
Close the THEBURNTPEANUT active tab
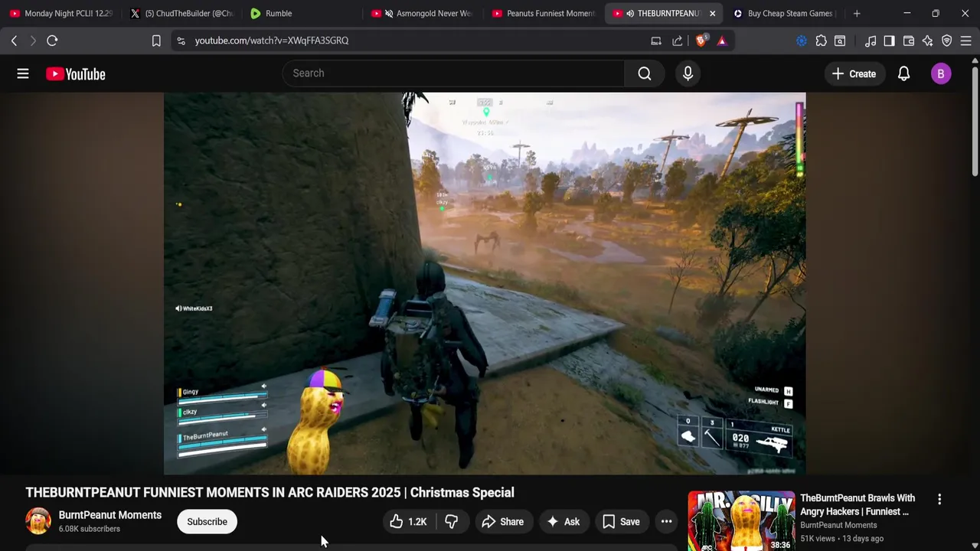(712, 13)
